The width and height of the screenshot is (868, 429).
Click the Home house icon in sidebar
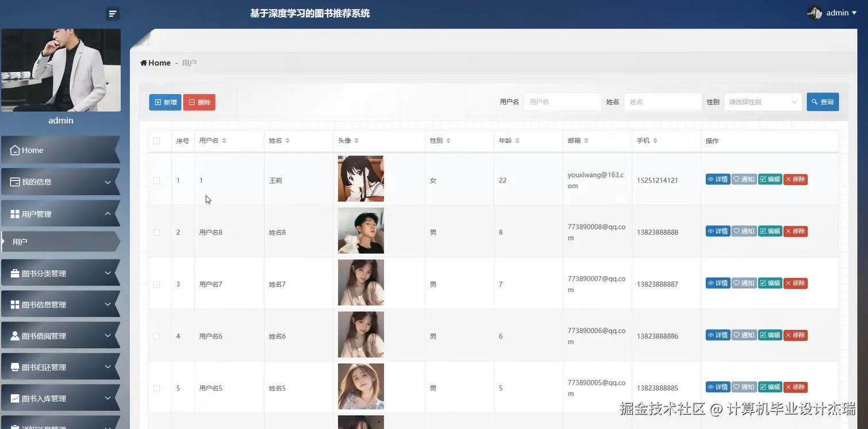coord(16,150)
